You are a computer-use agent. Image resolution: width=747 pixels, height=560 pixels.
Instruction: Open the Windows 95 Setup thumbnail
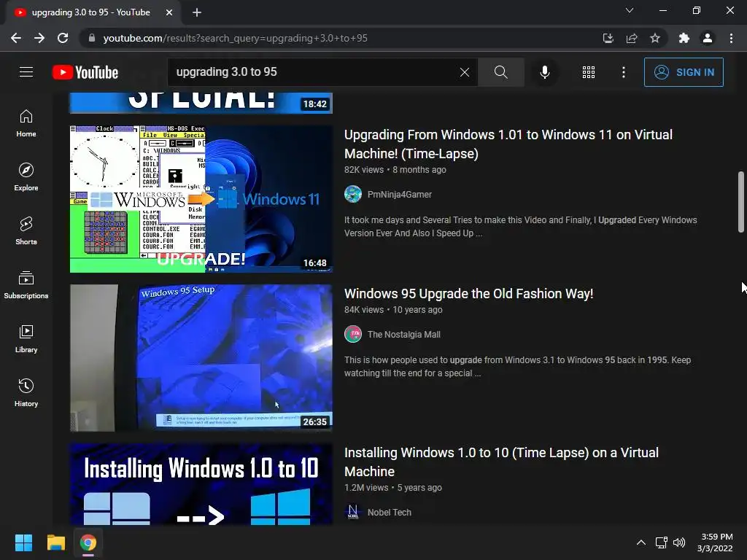pos(201,358)
